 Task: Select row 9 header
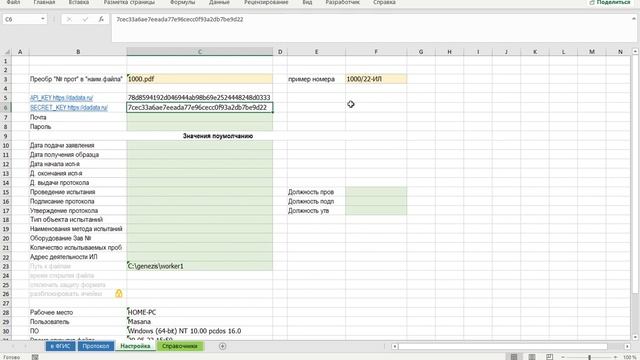pyautogui.click(x=6, y=136)
